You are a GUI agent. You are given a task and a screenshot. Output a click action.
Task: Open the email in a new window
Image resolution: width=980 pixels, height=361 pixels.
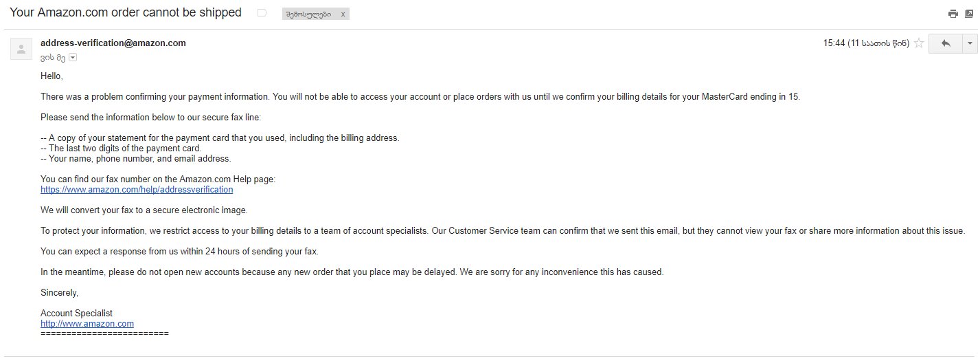(x=968, y=13)
